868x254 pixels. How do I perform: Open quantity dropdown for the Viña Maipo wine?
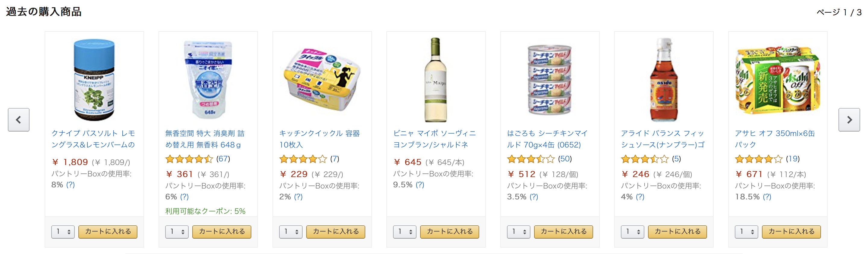click(x=405, y=232)
